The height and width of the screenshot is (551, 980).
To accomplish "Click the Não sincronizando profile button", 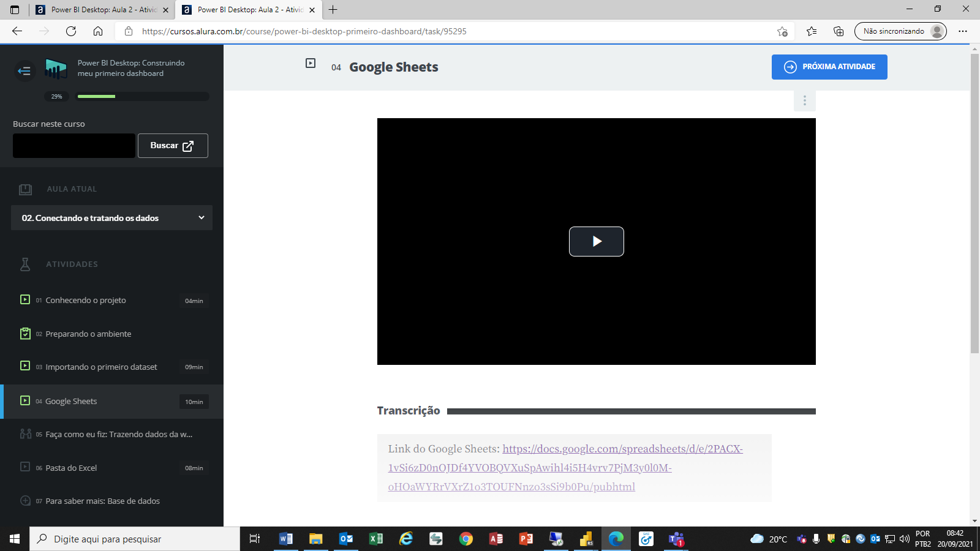I will 900,31.
